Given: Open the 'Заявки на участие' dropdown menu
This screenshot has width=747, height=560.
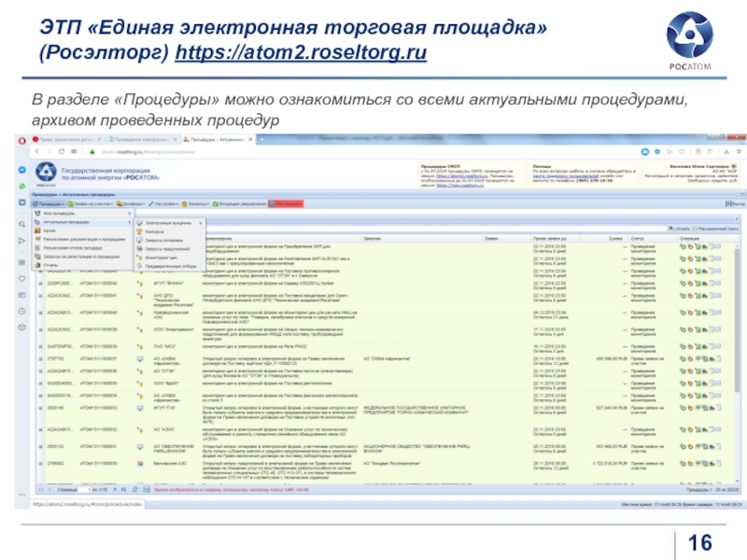Looking at the screenshot, I should tap(91, 203).
